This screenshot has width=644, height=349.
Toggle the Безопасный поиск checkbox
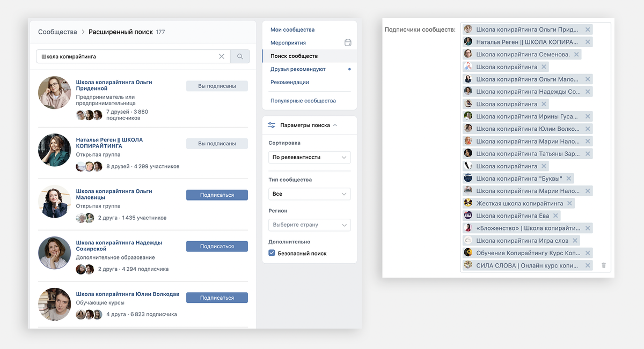272,253
